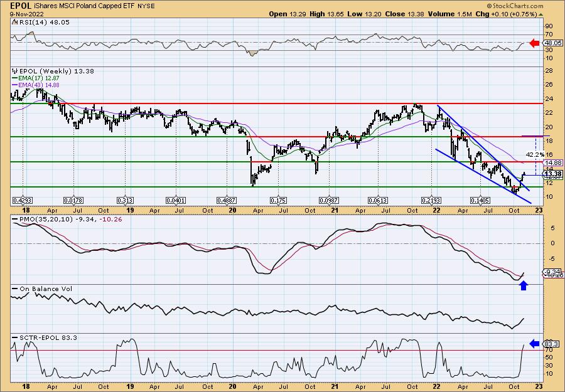
Task: Click the 0.4887 dividend label
Action: tap(227, 201)
